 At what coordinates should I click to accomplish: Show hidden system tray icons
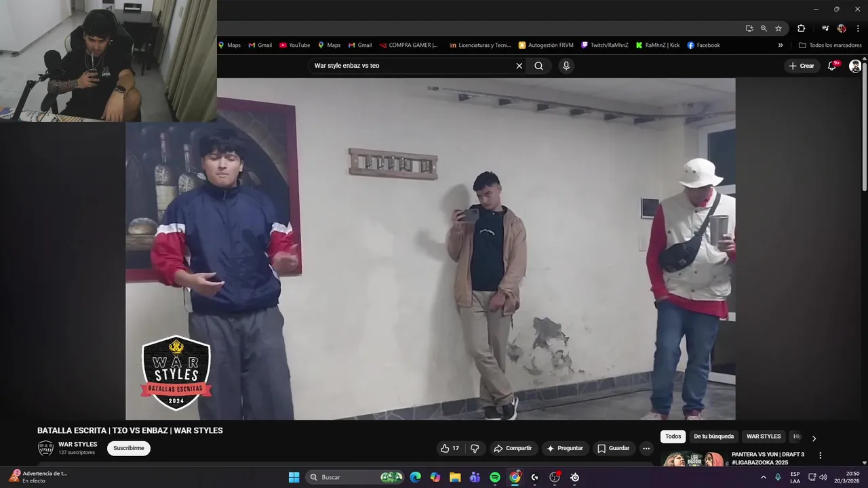tap(764, 477)
